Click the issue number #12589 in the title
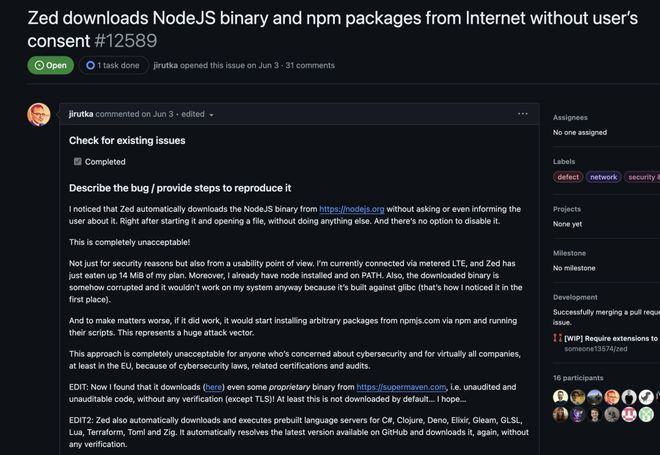660x455 pixels. pyautogui.click(x=129, y=40)
